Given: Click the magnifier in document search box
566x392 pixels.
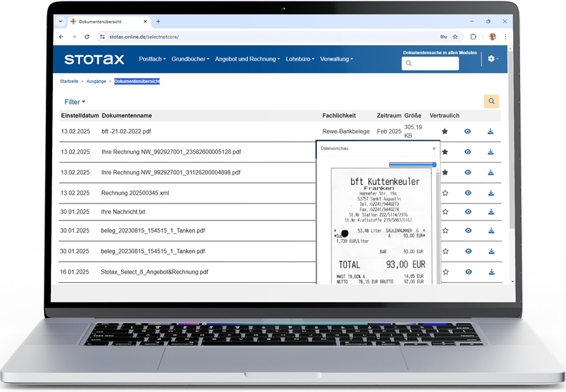Looking at the screenshot, I should tap(409, 63).
